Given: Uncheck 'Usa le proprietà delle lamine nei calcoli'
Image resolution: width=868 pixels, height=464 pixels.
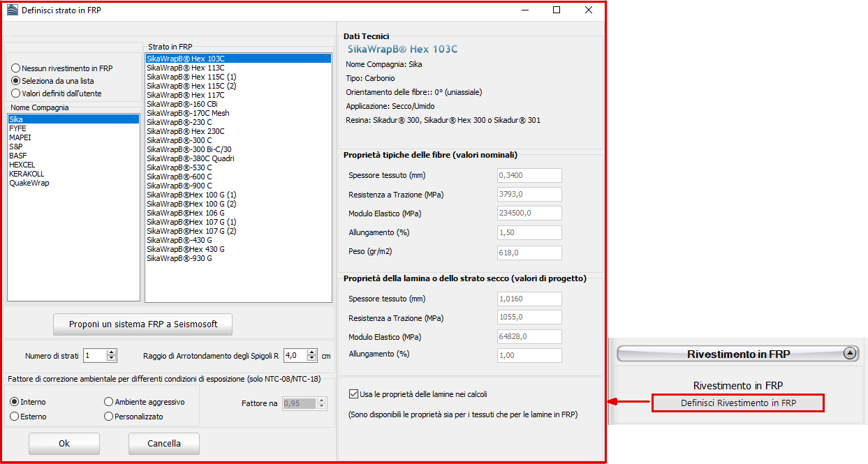Looking at the screenshot, I should pos(353,394).
